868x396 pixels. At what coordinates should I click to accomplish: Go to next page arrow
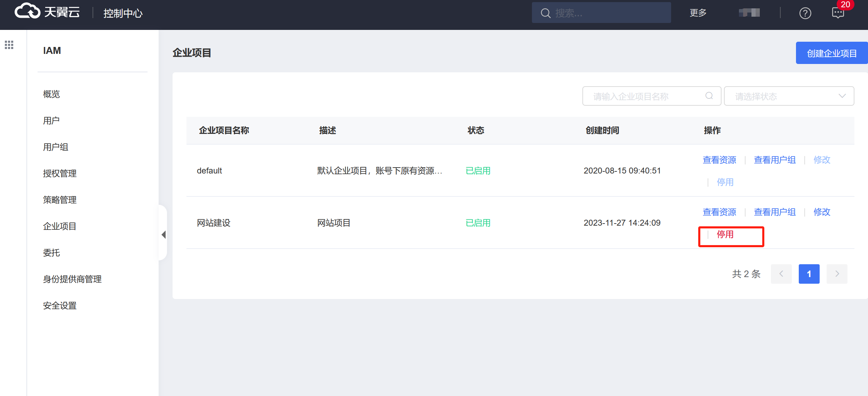(837, 274)
